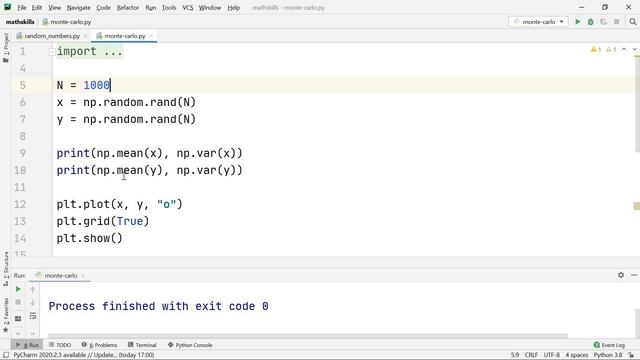Close the monte-carlo Run panel tab
The width and height of the screenshot is (640, 360).
(x=83, y=276)
